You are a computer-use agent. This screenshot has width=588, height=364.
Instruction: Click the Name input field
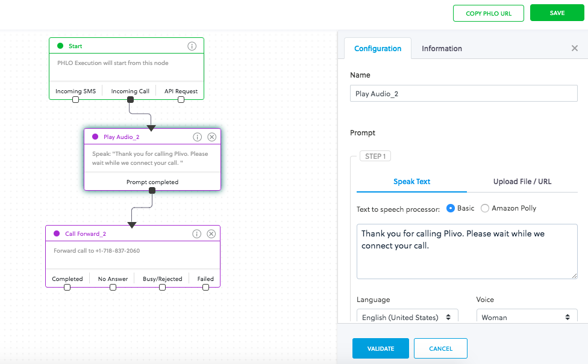point(463,94)
